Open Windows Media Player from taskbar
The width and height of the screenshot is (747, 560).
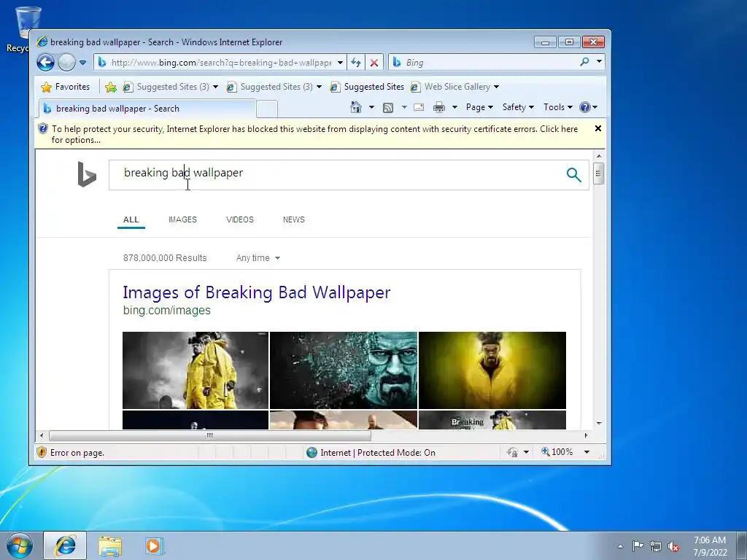pos(154,545)
